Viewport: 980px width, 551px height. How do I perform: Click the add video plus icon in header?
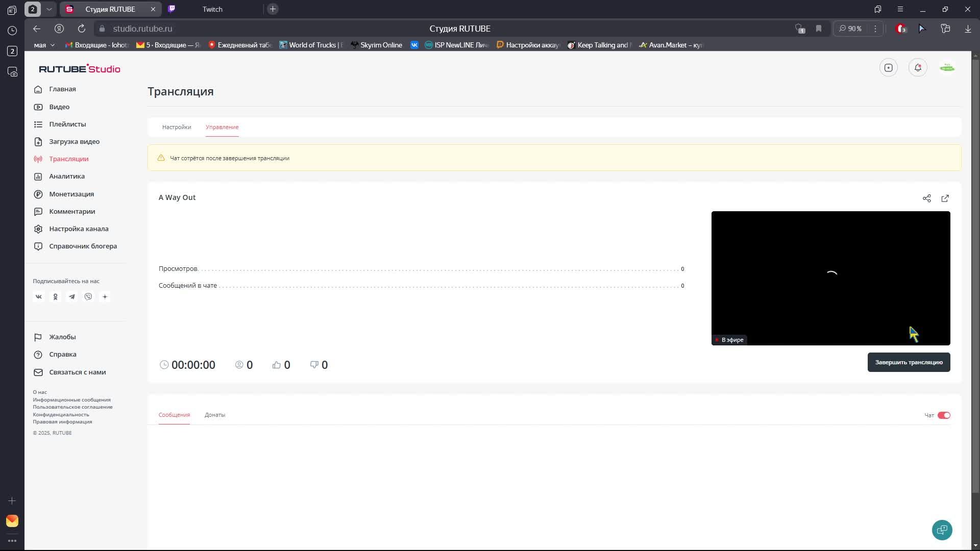888,68
